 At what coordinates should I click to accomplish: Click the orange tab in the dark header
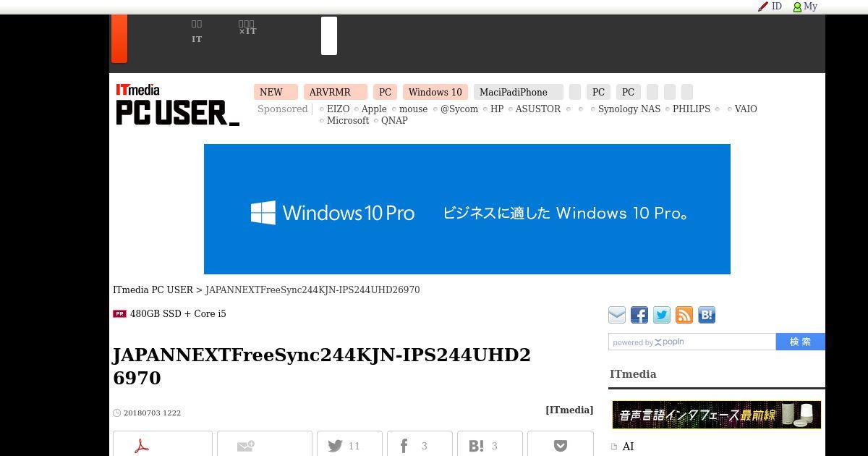coord(119,38)
